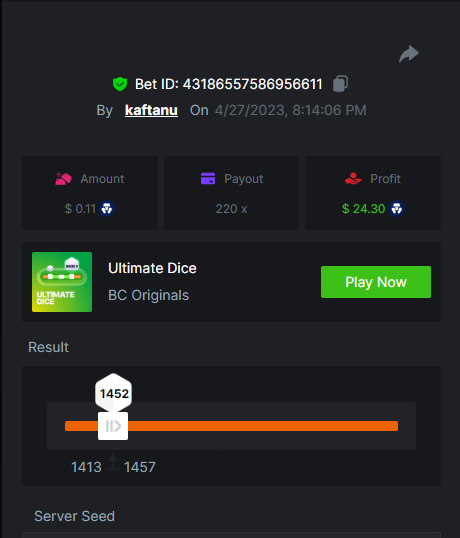Click the 1457 range end value
Viewport: 460px width, 538px height.
140,467
